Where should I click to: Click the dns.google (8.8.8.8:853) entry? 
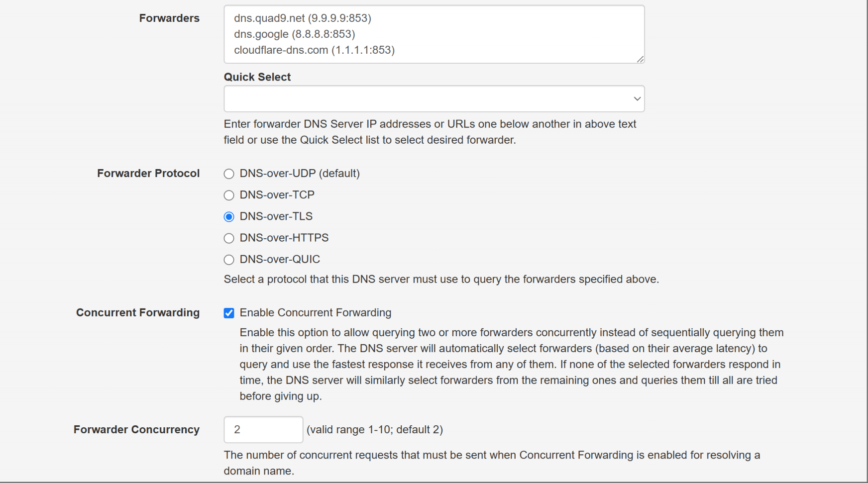pyautogui.click(x=295, y=34)
